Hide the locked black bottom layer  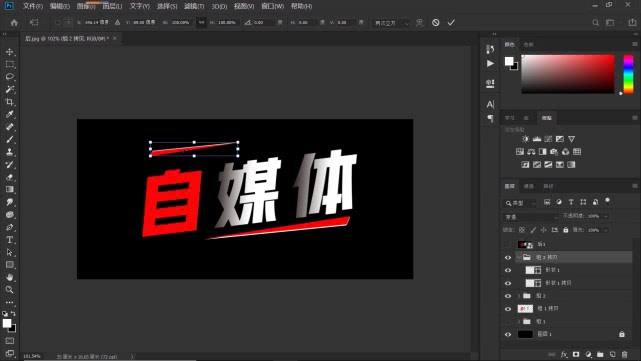click(508, 334)
